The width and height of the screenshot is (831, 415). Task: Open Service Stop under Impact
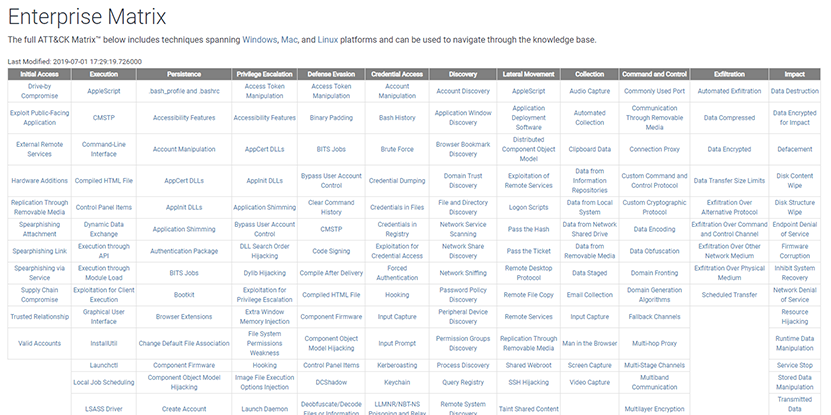[794, 365]
